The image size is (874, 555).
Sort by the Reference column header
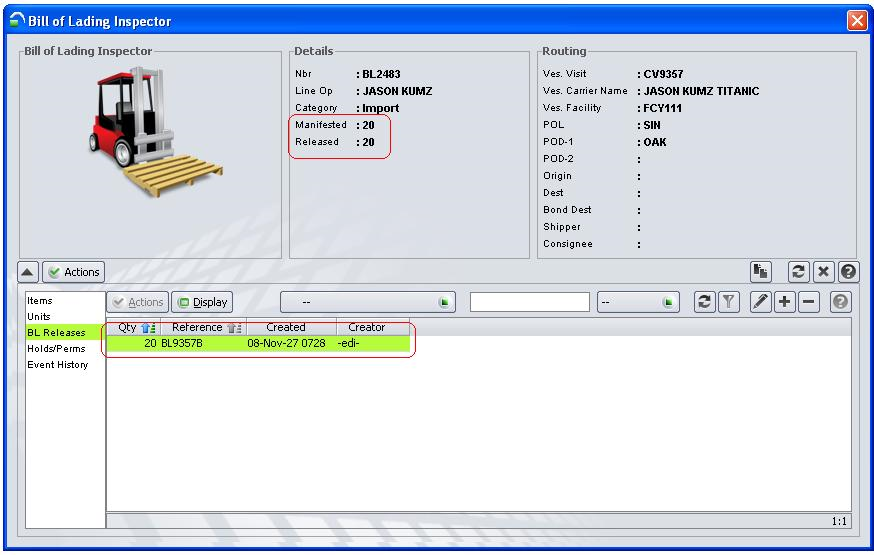[203, 328]
